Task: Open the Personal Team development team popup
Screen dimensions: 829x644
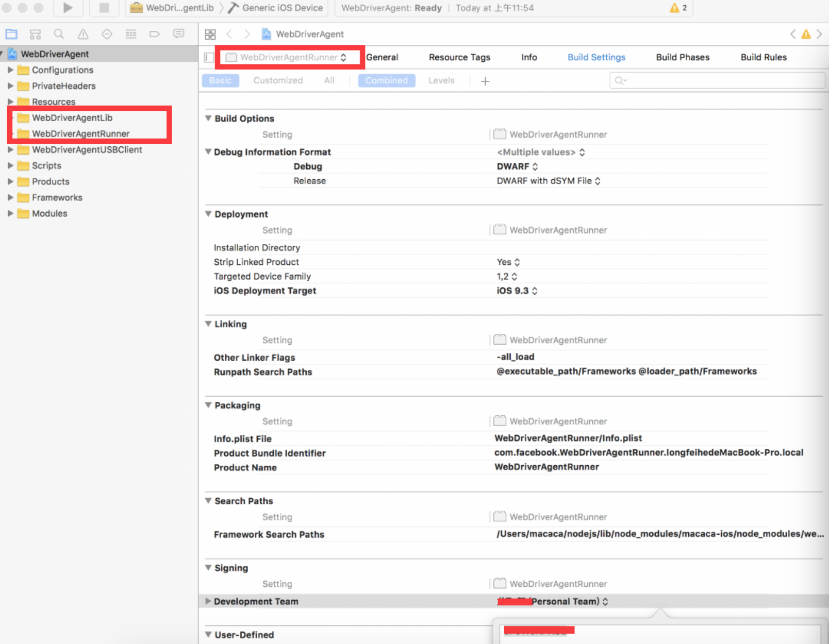Action: point(553,601)
